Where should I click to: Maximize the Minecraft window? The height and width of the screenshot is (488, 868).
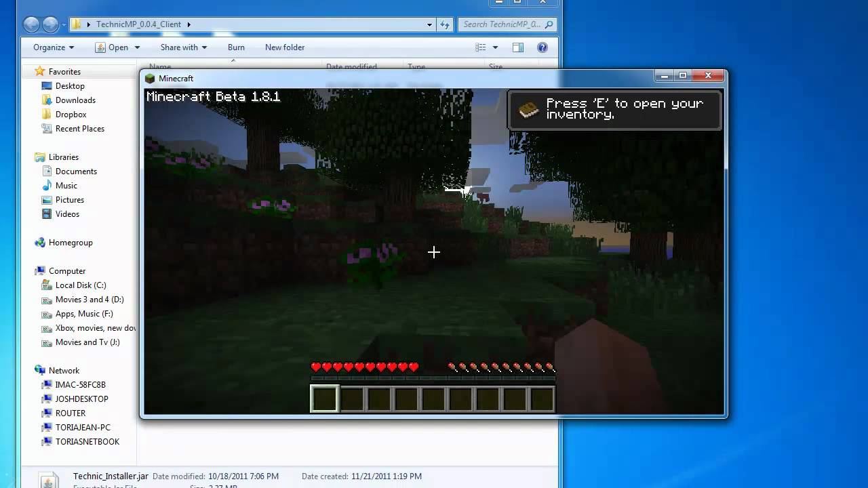click(683, 76)
